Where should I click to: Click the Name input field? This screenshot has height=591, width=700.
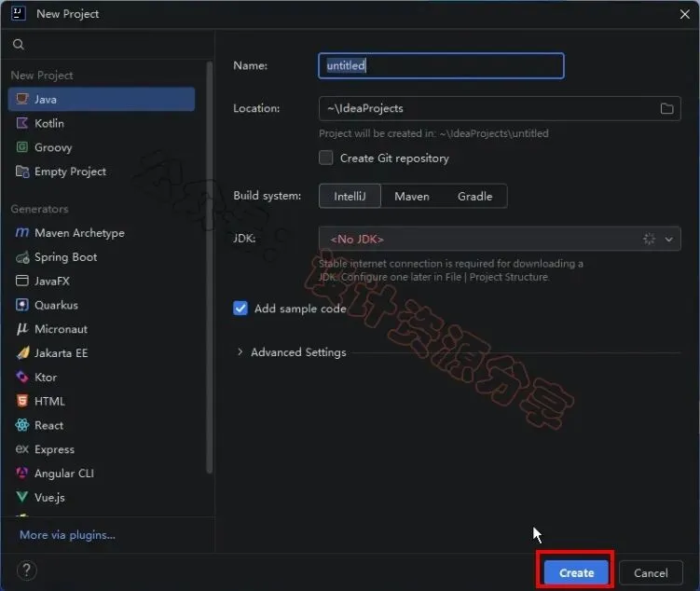441,65
